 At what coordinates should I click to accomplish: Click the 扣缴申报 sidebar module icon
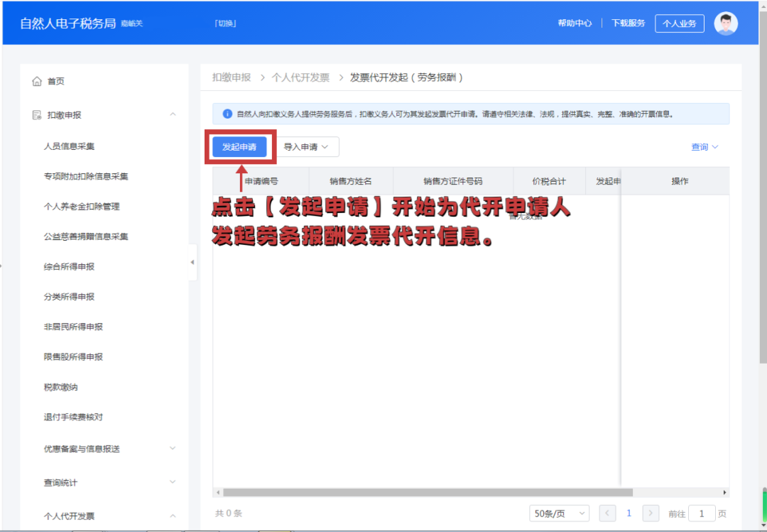tap(38, 114)
